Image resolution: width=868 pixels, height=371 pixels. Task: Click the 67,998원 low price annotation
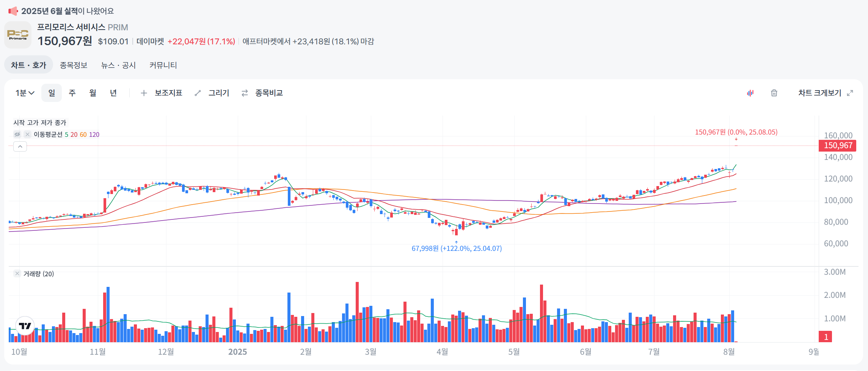coord(457,249)
